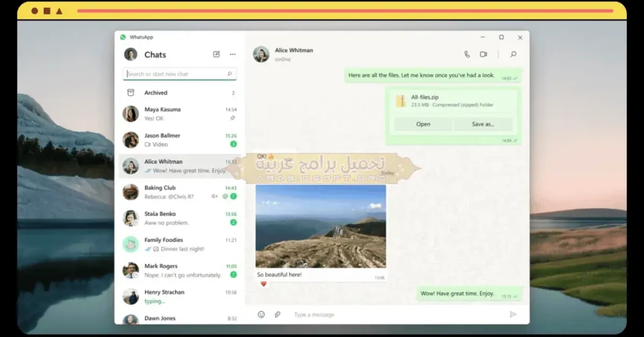
Task: Click the WhatsApp logo in title bar
Action: coord(123,37)
